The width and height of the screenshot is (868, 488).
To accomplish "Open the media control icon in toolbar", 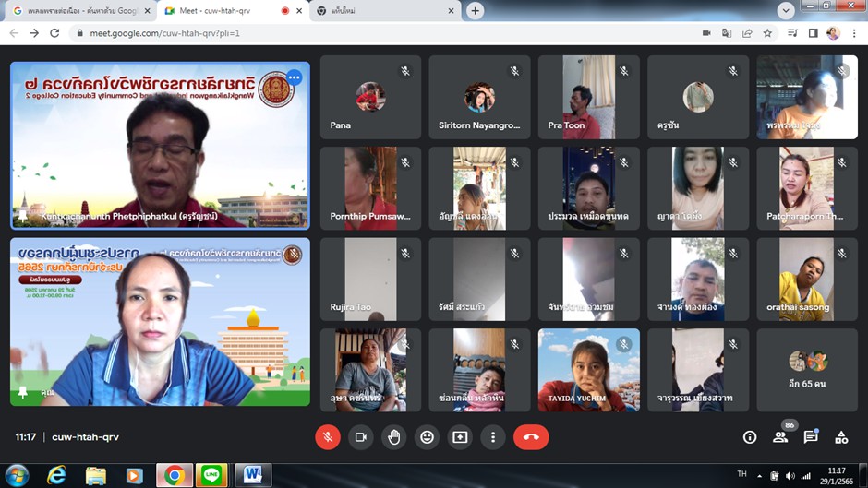I will 792,33.
